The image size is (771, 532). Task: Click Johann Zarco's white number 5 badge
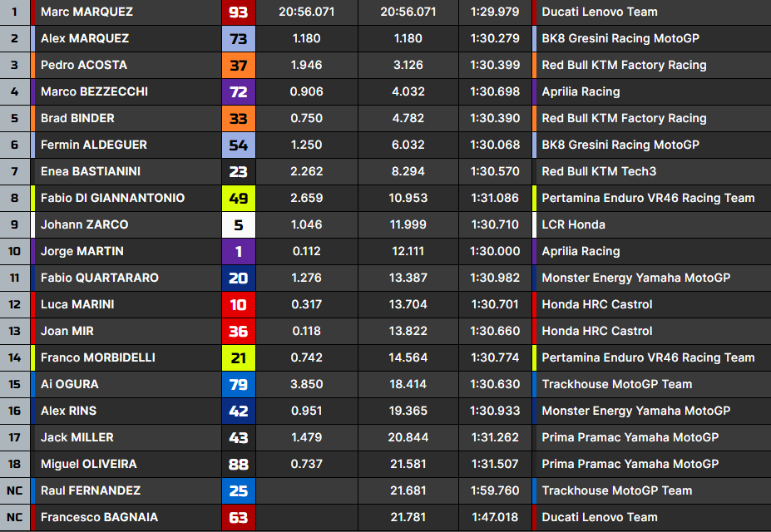tap(239, 225)
